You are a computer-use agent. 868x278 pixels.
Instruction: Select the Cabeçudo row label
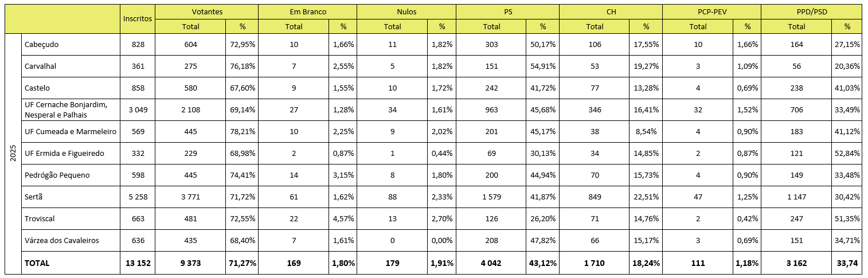point(41,45)
